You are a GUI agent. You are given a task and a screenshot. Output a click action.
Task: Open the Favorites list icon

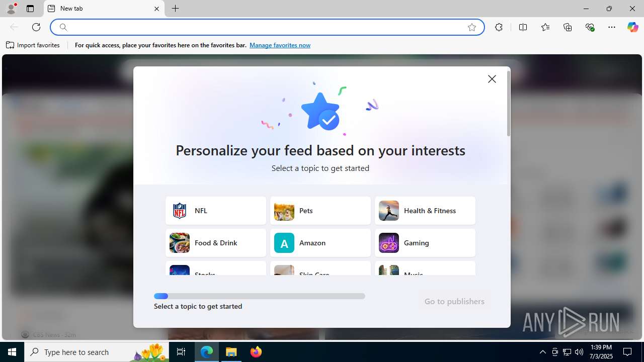pos(545,27)
